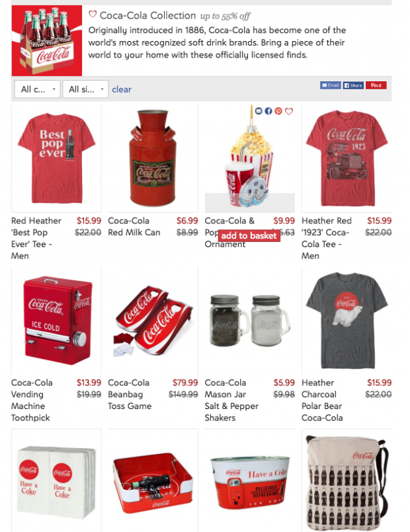Open the All sizes dropdown
This screenshot has height=532, width=410.
85,89
